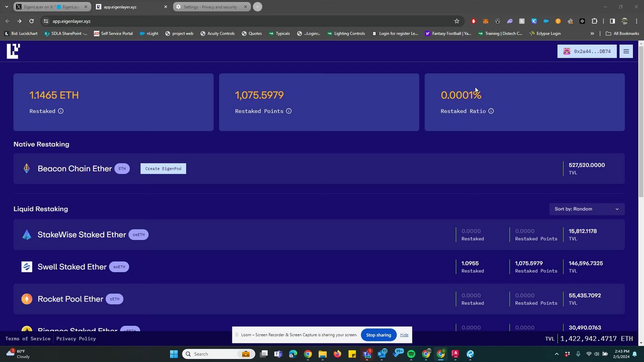Hide the Loom sharing notification
The image size is (644, 362).
[404, 335]
